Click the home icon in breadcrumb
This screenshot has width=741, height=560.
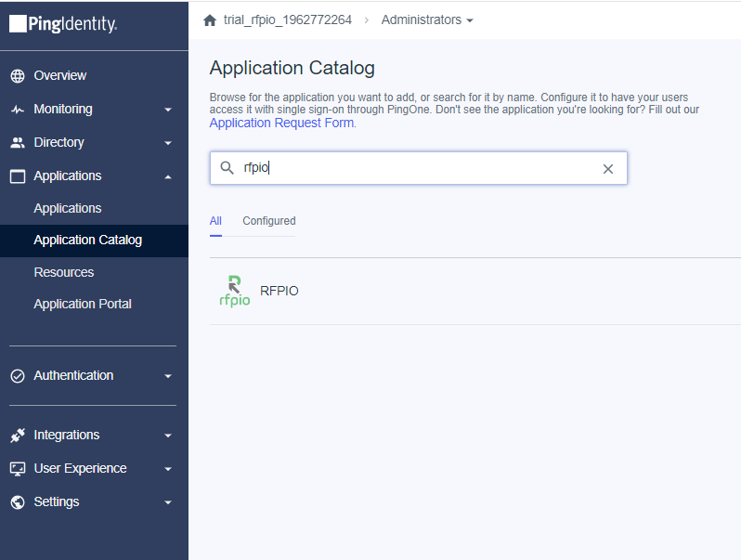[x=209, y=20]
